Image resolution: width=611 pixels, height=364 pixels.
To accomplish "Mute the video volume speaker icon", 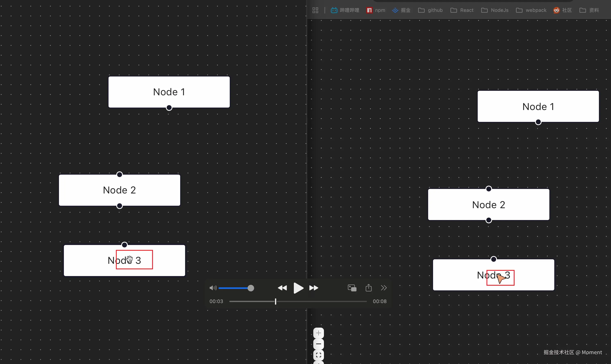I will (x=213, y=288).
